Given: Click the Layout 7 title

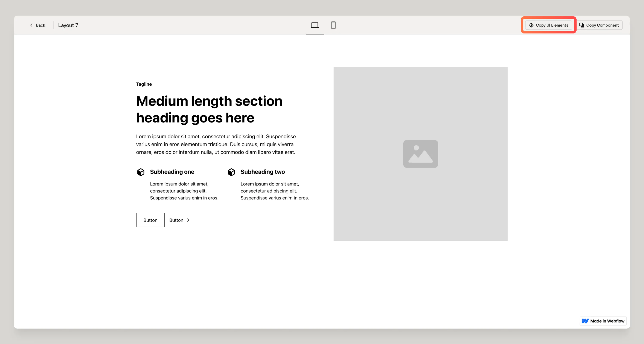Looking at the screenshot, I should [x=68, y=25].
